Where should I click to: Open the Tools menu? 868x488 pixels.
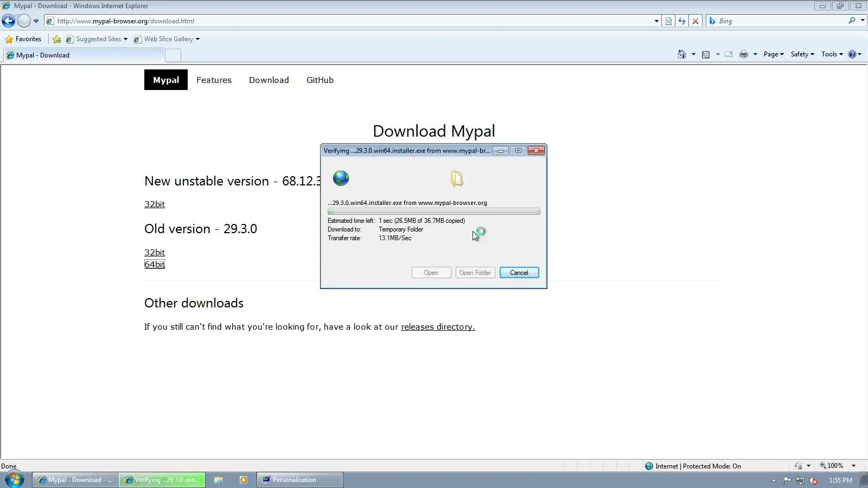(832, 54)
